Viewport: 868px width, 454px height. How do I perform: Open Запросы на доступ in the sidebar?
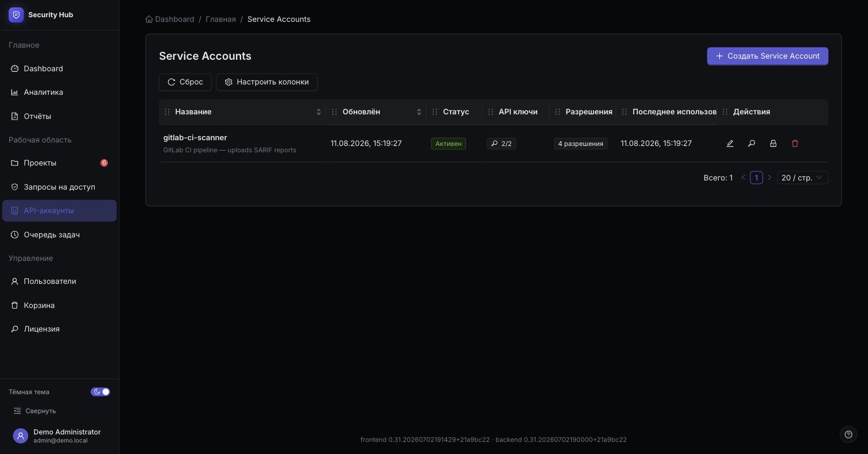coord(60,187)
